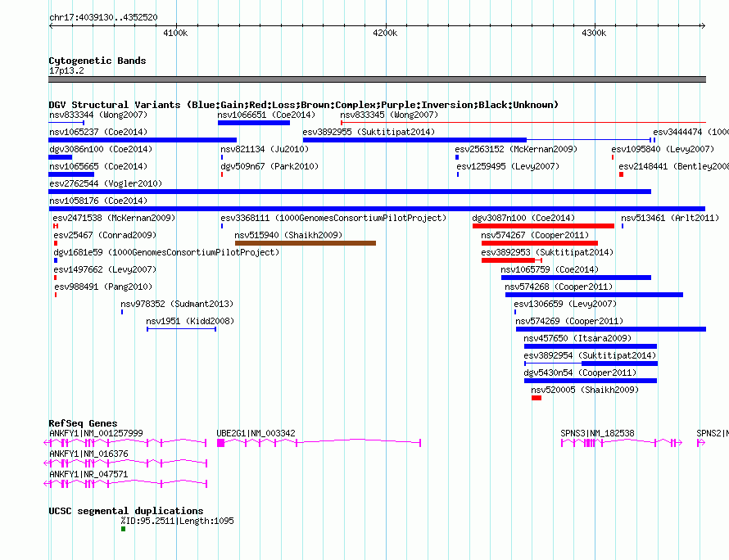Click the RefSeq Genes track title

pos(83,423)
